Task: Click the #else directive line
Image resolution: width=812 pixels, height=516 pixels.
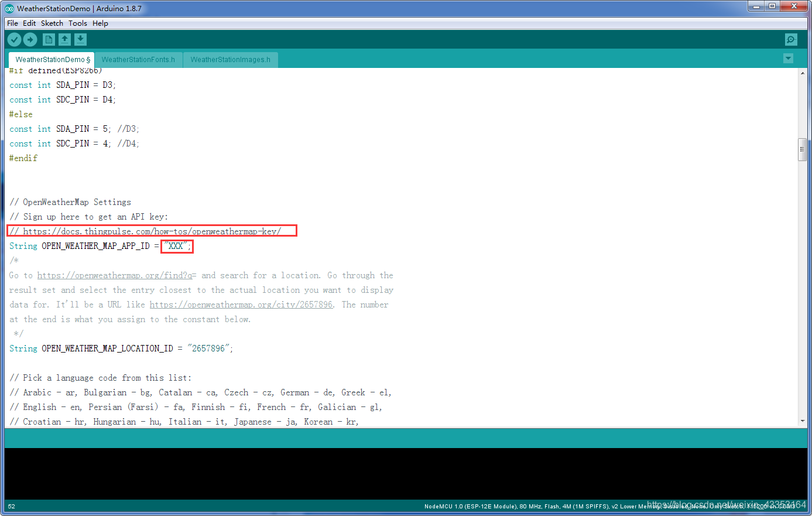Action: [x=21, y=114]
